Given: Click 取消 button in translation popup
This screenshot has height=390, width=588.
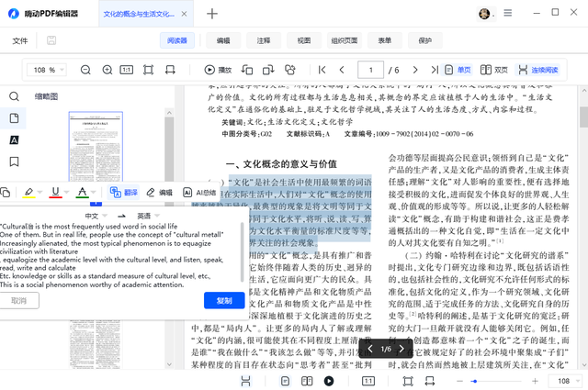Looking at the screenshot, I should tap(18, 300).
